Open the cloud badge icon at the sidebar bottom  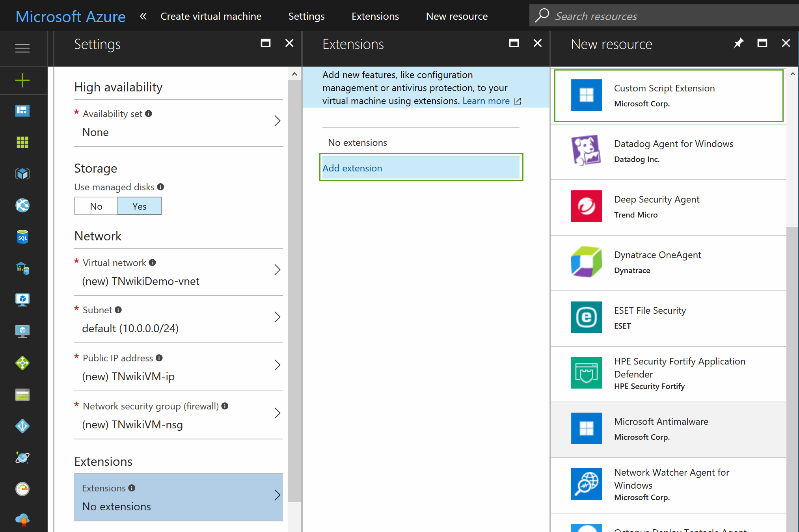click(x=22, y=520)
